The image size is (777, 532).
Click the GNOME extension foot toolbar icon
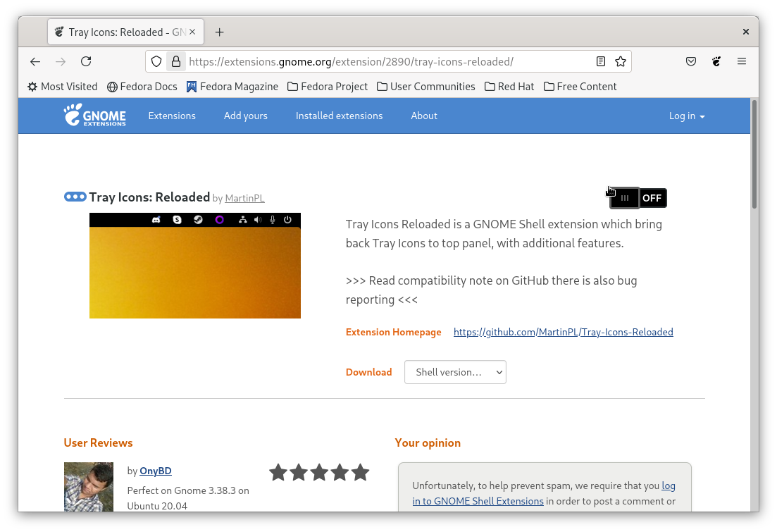(716, 61)
